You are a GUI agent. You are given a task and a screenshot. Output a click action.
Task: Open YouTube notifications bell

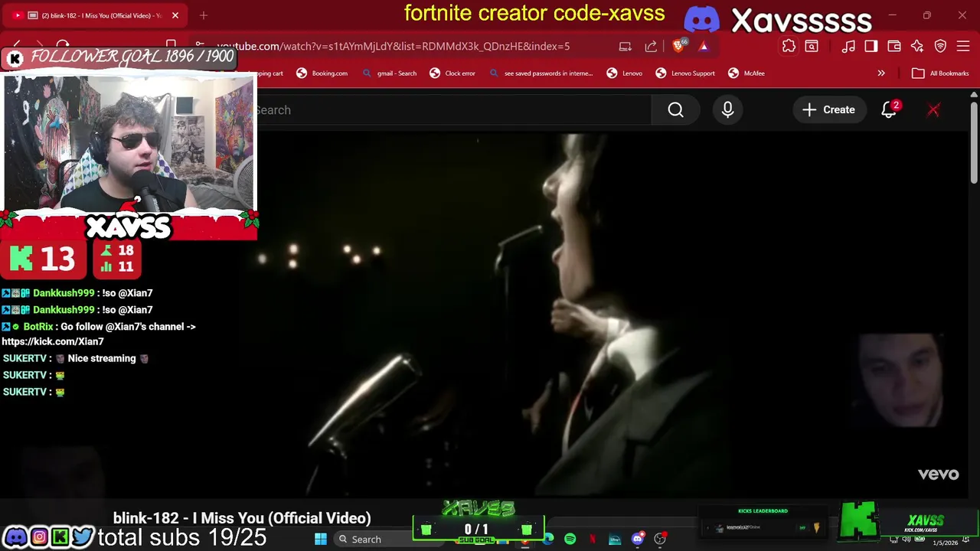889,110
